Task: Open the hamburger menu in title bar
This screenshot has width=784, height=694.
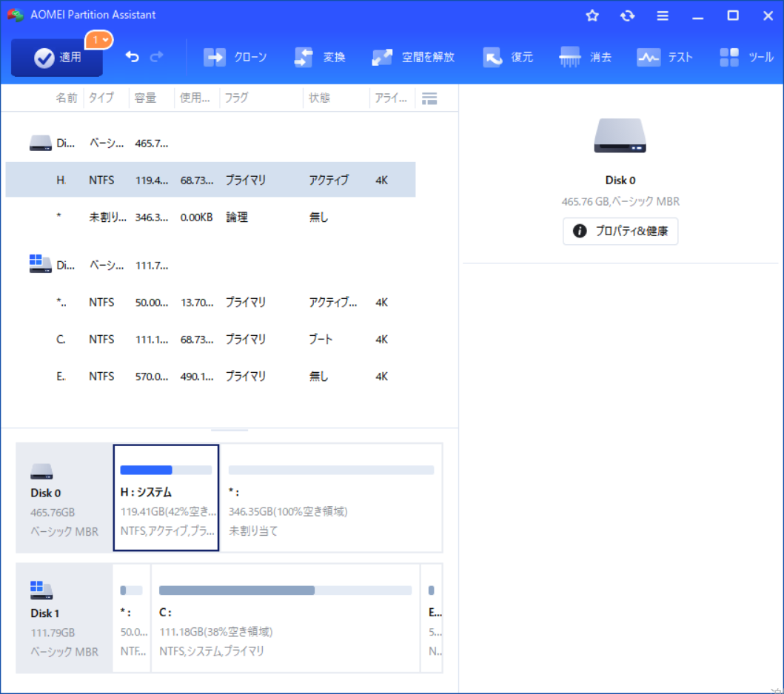Action: click(x=663, y=16)
